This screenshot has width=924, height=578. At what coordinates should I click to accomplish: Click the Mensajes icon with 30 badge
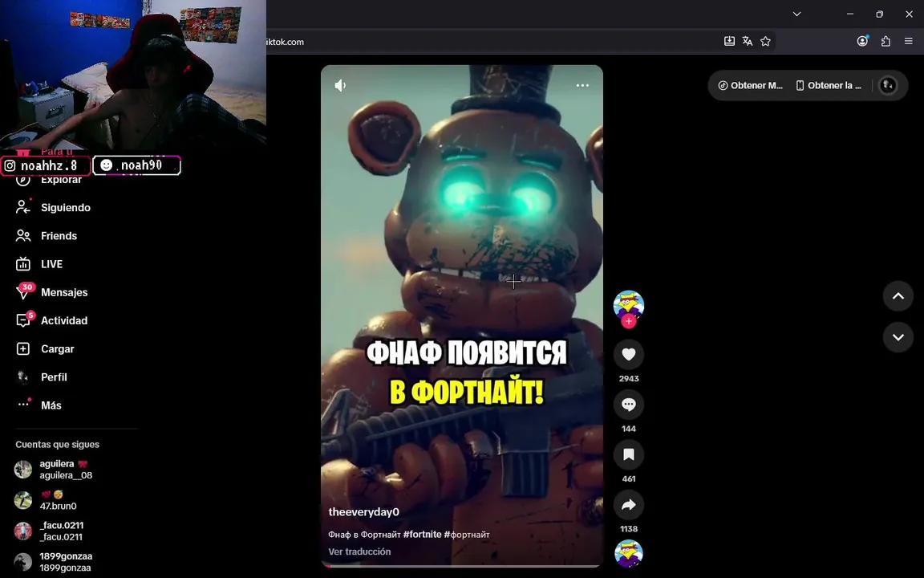(x=23, y=291)
